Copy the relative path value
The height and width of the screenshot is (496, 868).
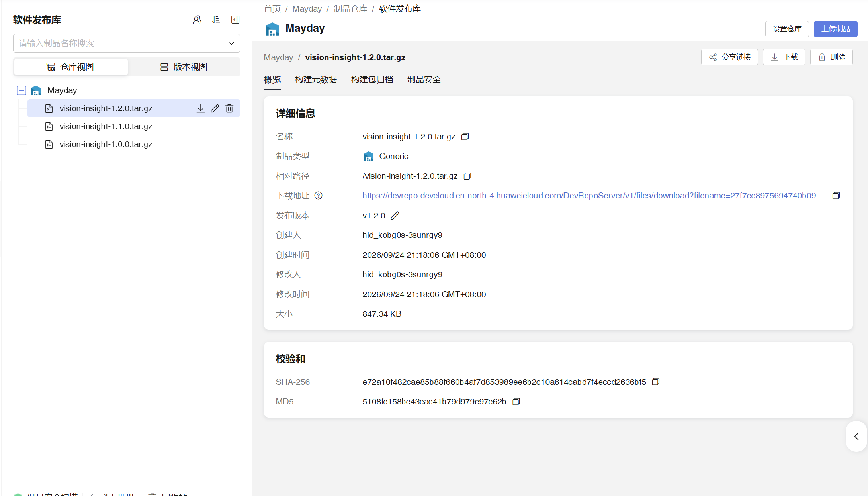(x=467, y=176)
